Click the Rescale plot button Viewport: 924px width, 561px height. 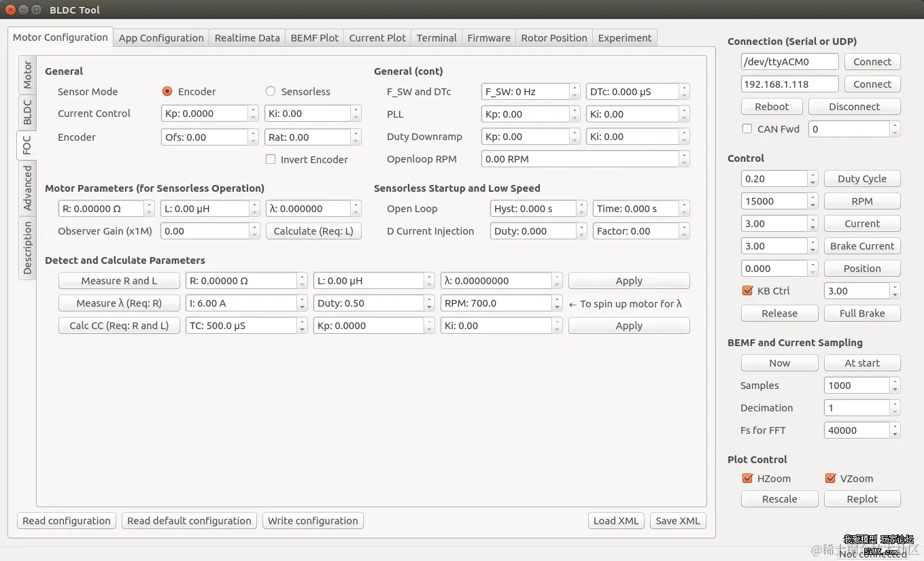779,499
